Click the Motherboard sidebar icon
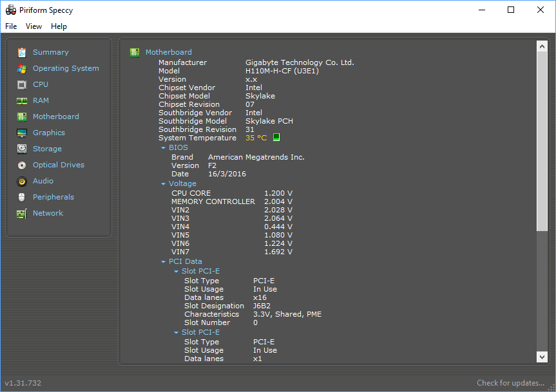 tap(22, 117)
